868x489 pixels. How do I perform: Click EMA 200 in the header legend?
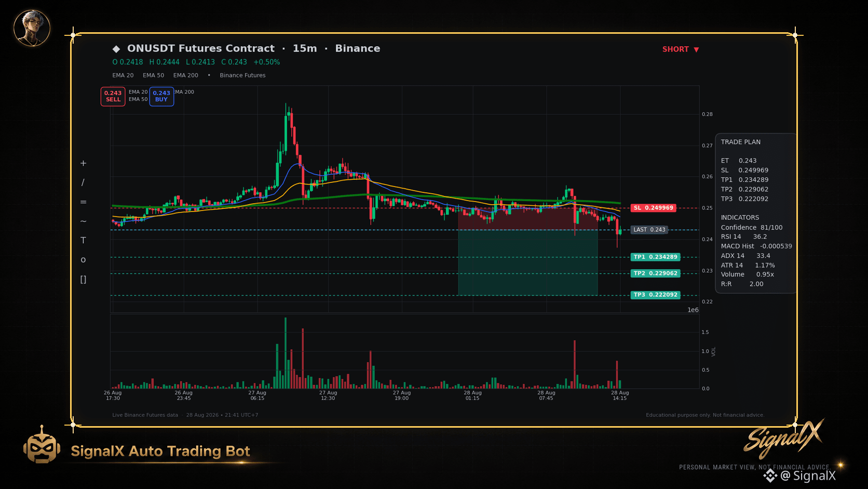pyautogui.click(x=186, y=75)
